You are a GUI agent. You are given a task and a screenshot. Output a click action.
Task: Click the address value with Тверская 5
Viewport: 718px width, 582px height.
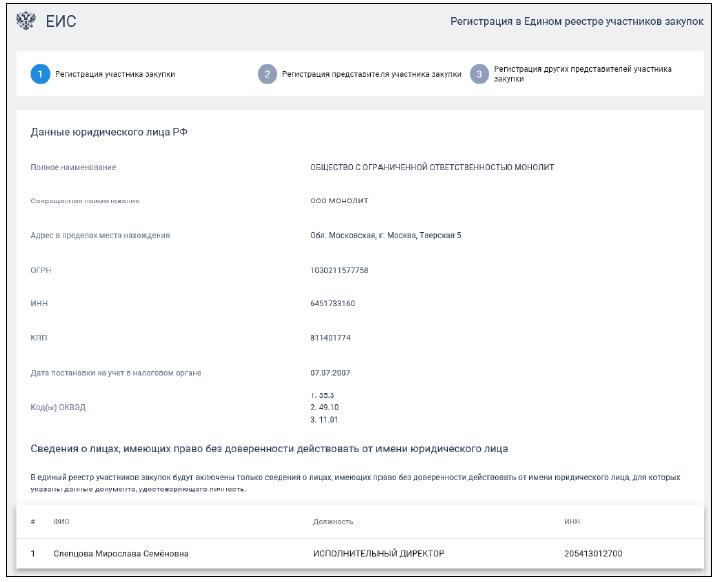click(x=386, y=236)
